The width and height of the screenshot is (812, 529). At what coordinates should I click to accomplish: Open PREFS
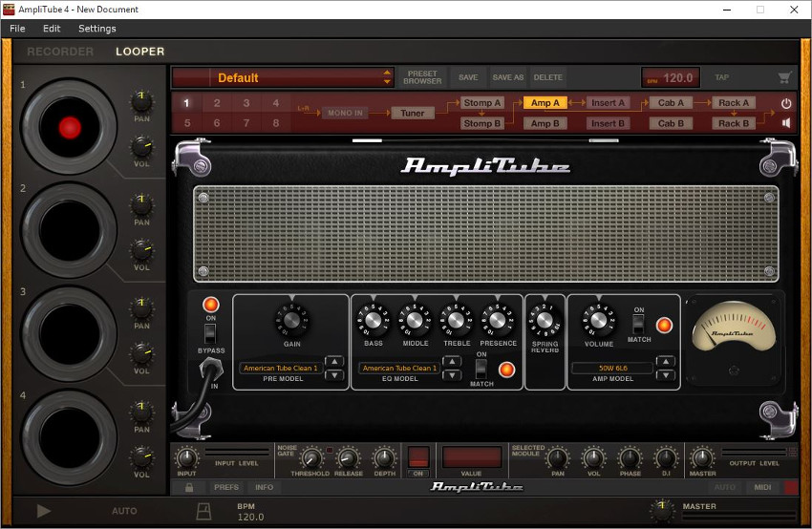pyautogui.click(x=226, y=487)
